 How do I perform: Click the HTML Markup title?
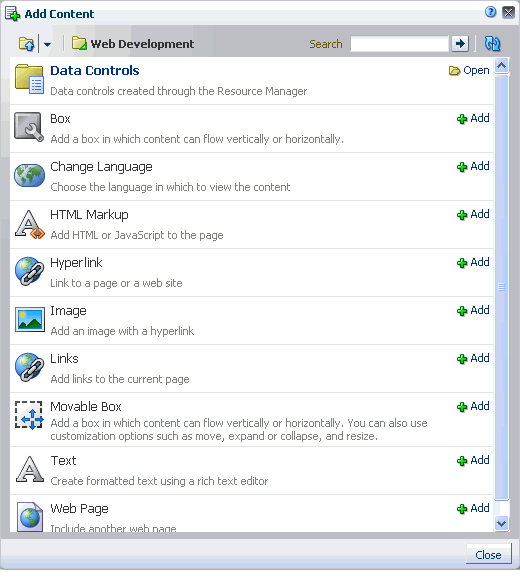(89, 215)
